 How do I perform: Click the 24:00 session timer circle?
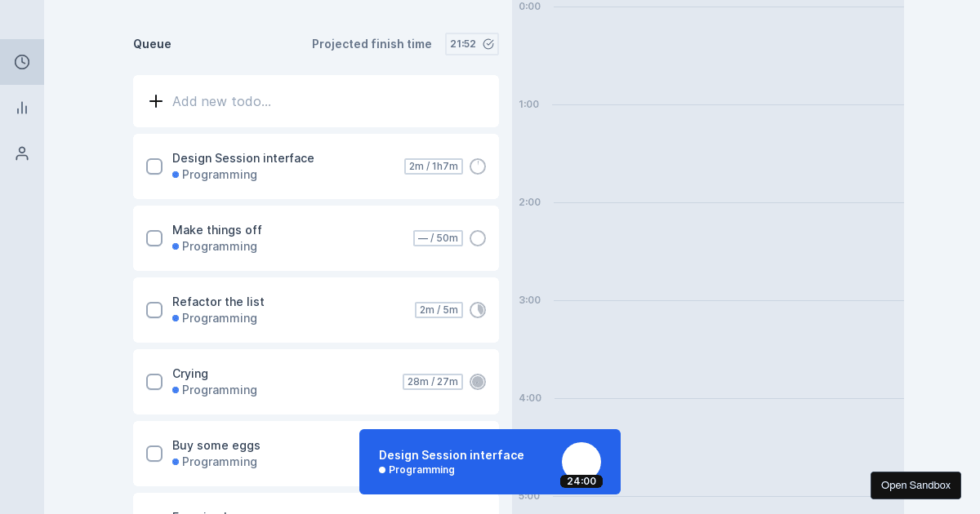(581, 463)
